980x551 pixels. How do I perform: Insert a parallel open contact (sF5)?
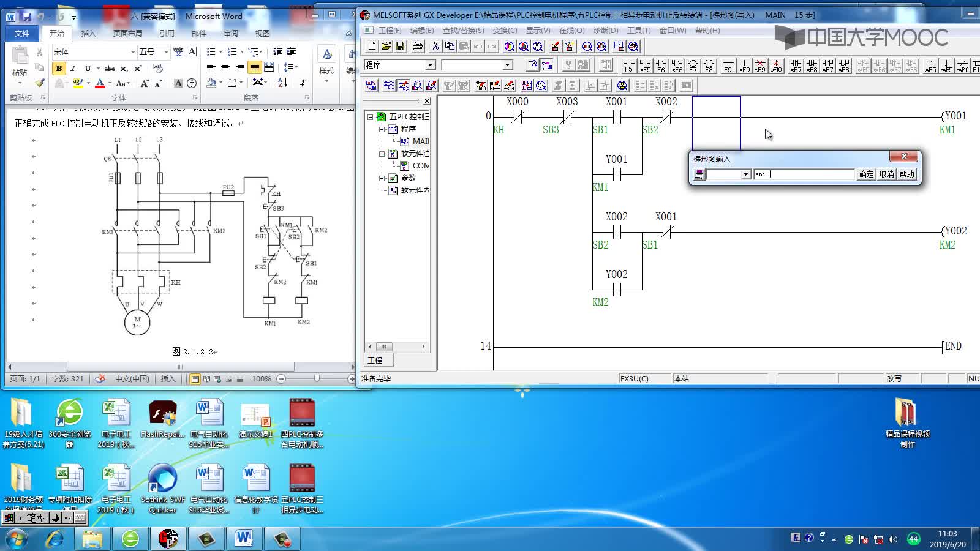(x=645, y=66)
